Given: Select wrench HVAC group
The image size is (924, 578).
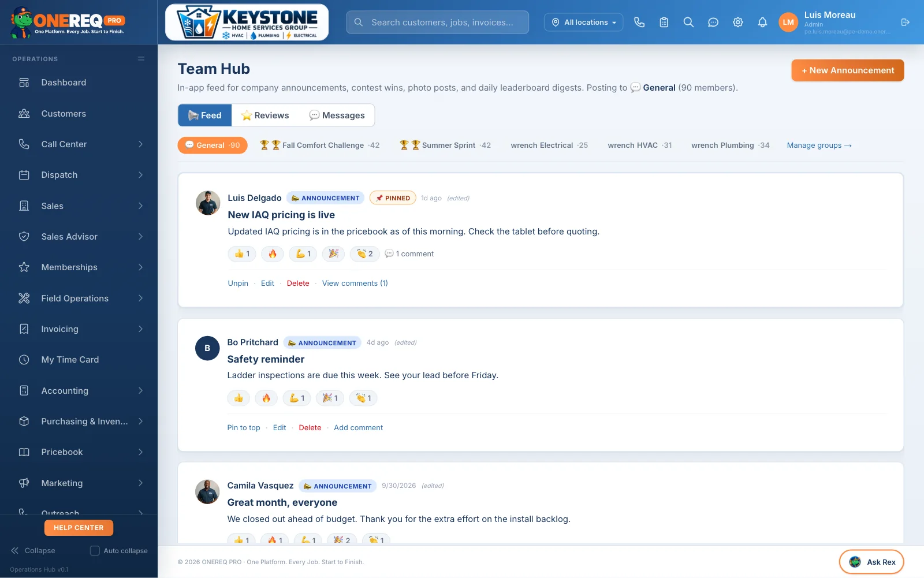Looking at the screenshot, I should coord(640,146).
